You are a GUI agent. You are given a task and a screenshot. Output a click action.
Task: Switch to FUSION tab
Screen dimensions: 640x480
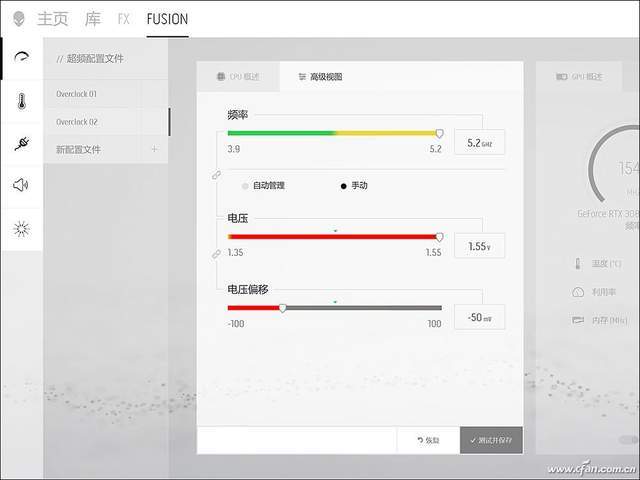(167, 19)
